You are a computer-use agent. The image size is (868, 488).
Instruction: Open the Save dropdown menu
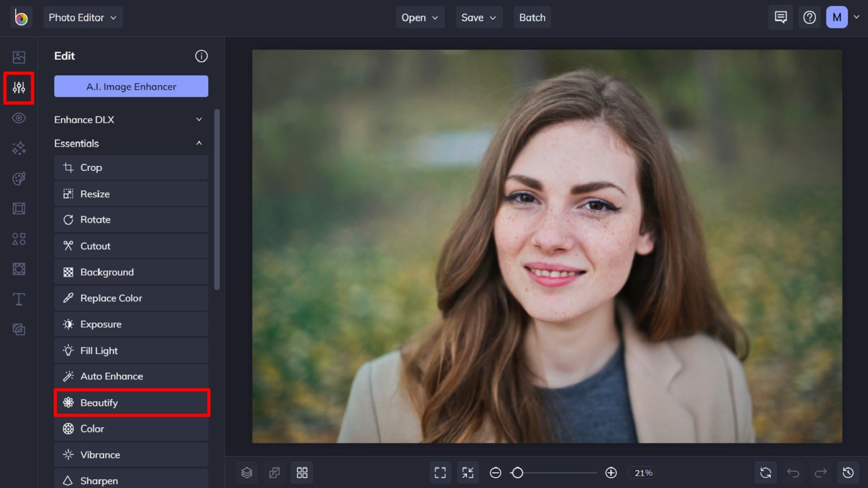478,17
